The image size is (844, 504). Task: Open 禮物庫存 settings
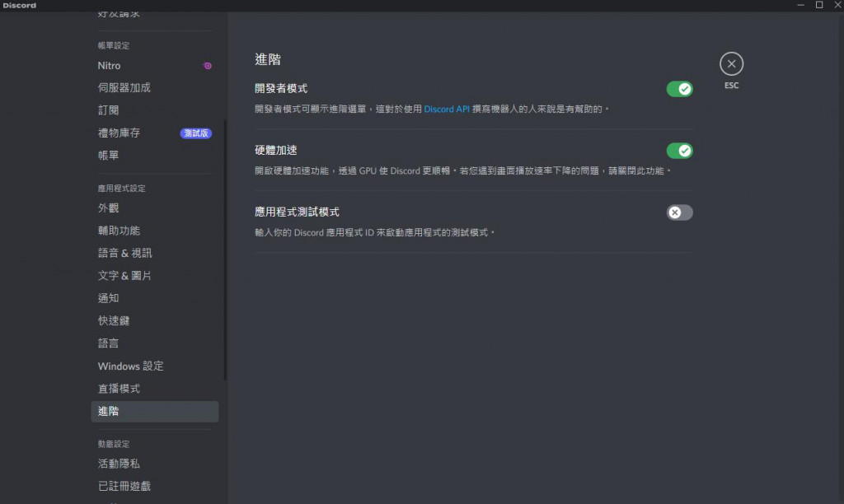154,133
